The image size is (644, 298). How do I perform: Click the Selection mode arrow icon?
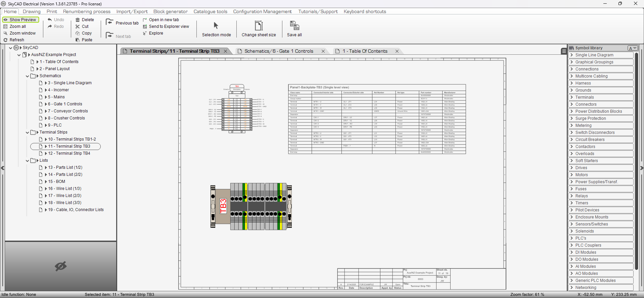coord(216,26)
